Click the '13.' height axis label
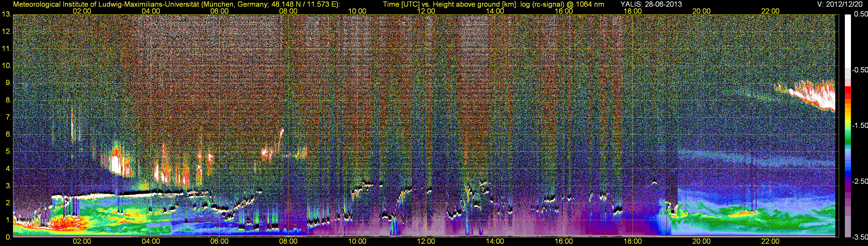This screenshot has width=868, height=246. point(7,14)
